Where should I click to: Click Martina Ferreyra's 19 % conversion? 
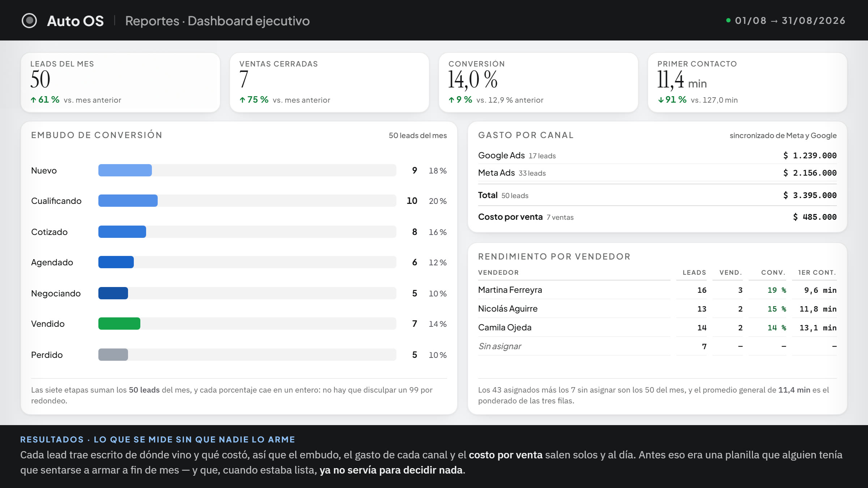click(x=776, y=290)
